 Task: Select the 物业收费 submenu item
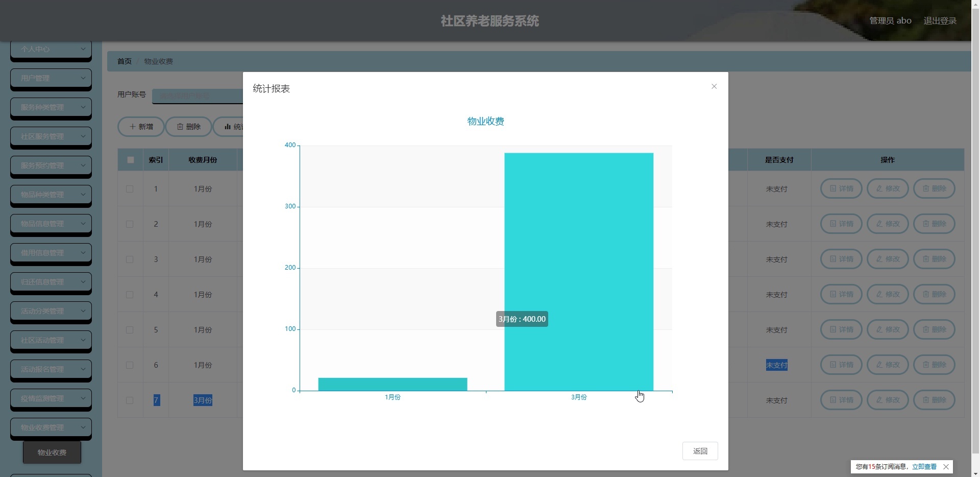(52, 452)
